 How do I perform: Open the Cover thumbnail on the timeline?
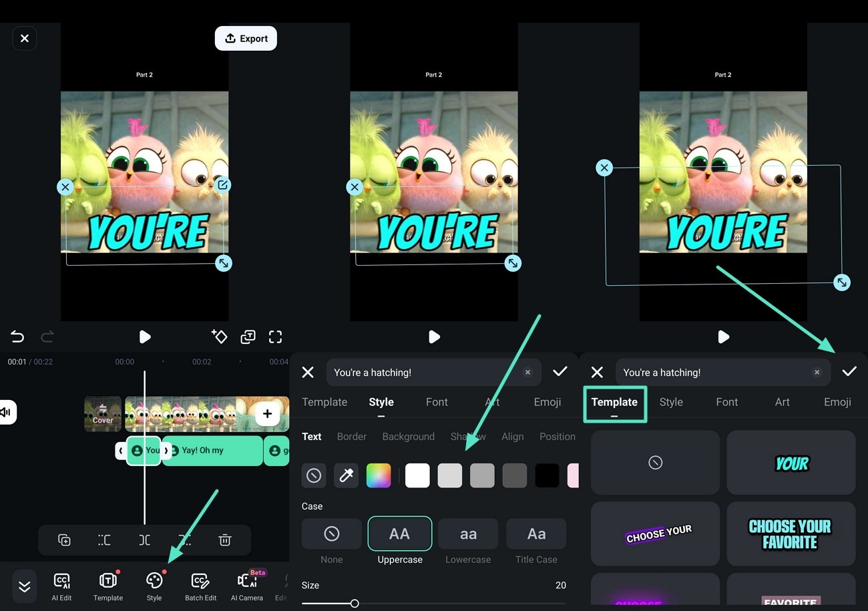tap(103, 414)
